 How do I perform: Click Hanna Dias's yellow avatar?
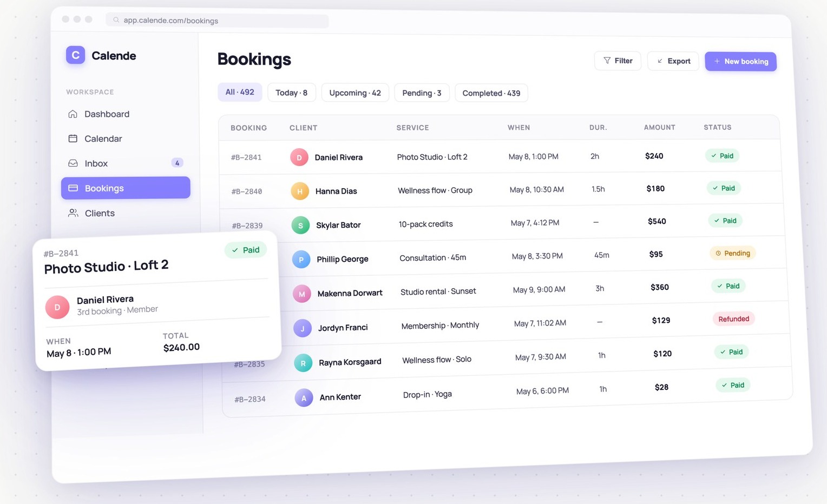(x=300, y=191)
